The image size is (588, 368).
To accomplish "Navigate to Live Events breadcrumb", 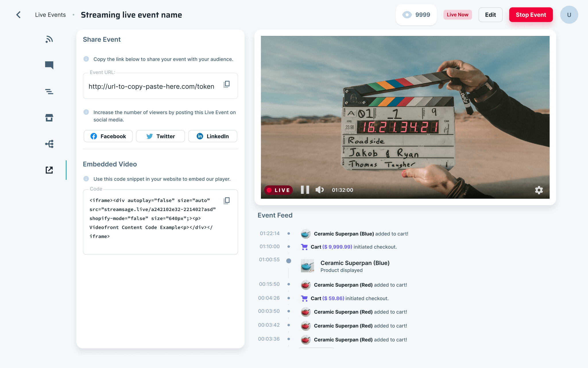I will (x=50, y=15).
